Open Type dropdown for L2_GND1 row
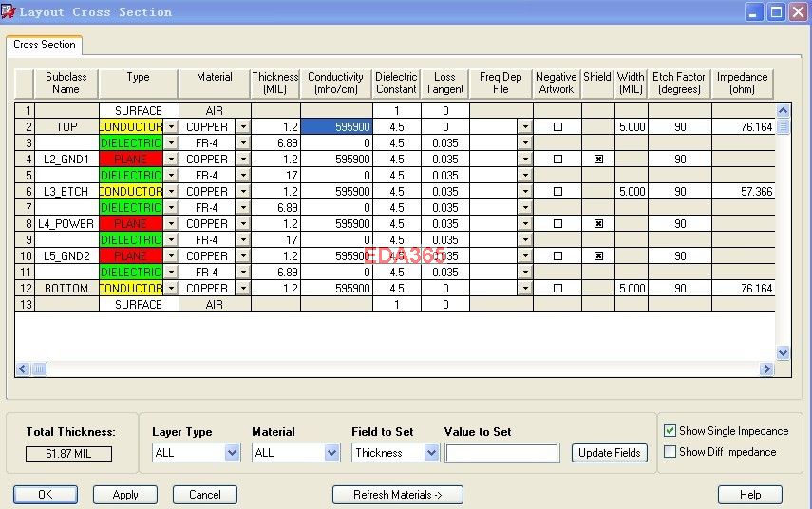 click(x=171, y=159)
